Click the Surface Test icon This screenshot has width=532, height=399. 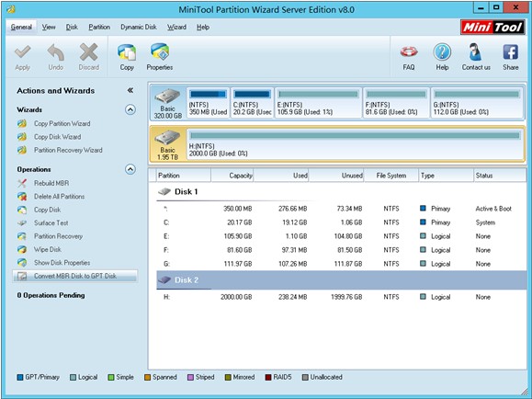[22, 222]
